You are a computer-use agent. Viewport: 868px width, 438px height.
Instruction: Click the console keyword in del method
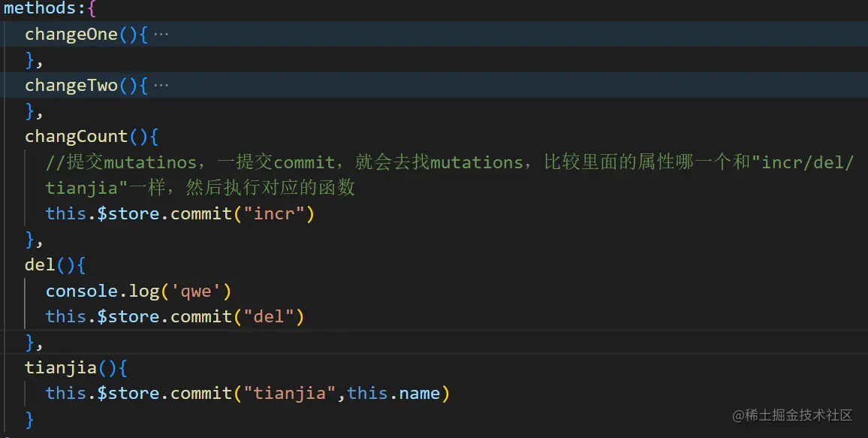click(82, 291)
